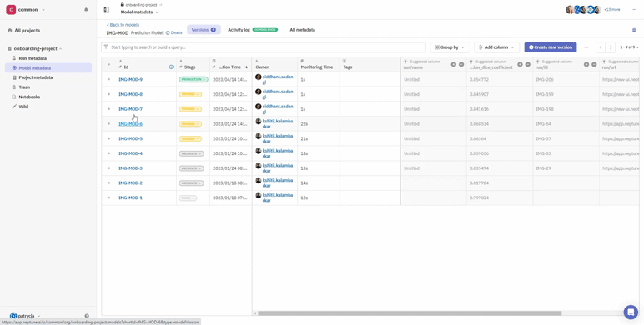Click the All projects home icon
This screenshot has height=325, width=644.
10,30
